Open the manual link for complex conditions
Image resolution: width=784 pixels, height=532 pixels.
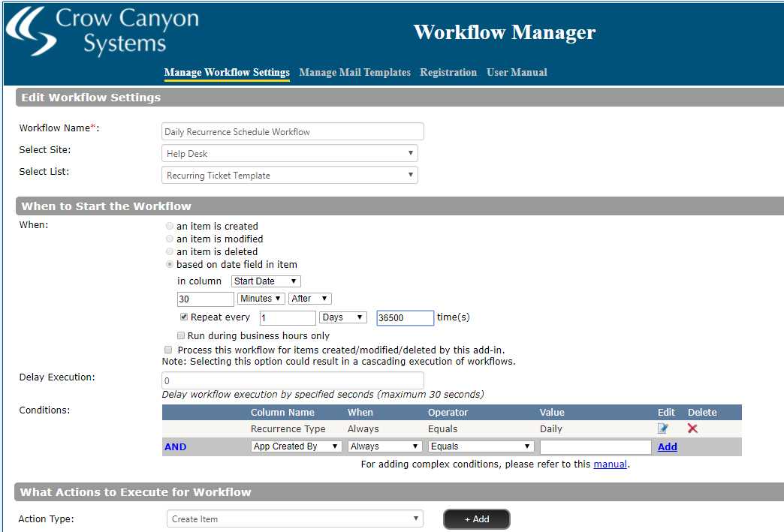point(610,464)
